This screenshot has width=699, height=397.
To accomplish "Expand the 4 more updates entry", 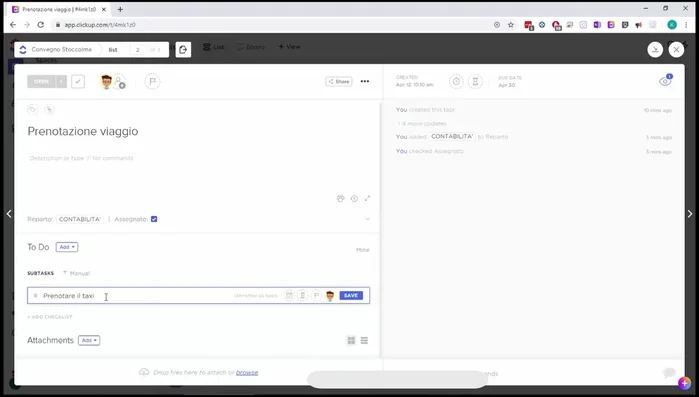I will click(x=422, y=123).
